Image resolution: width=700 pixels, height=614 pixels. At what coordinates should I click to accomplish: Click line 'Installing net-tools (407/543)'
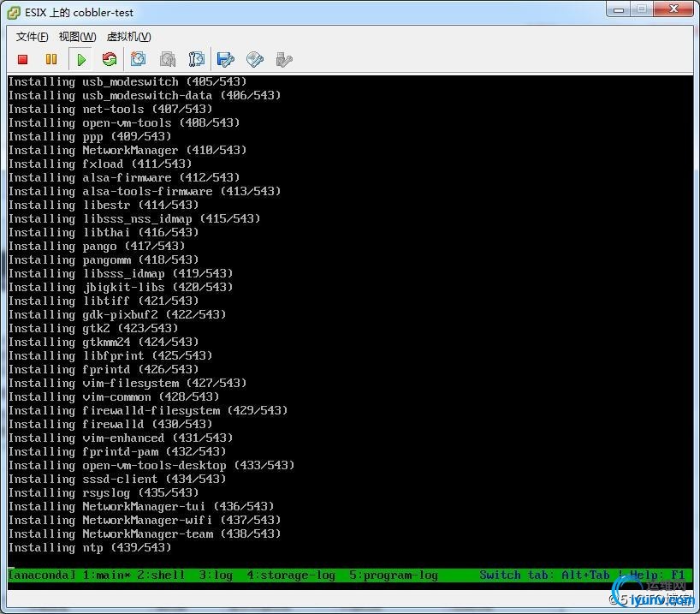click(x=110, y=109)
